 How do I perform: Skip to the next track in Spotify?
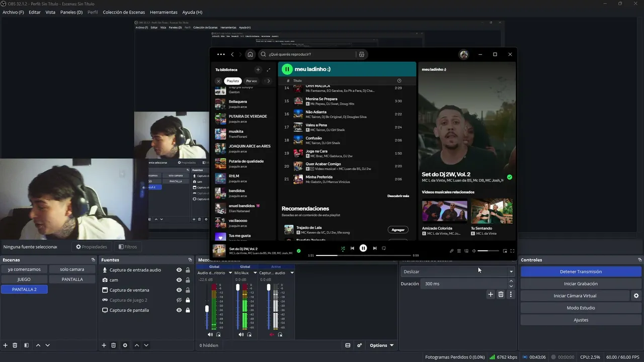(375, 248)
